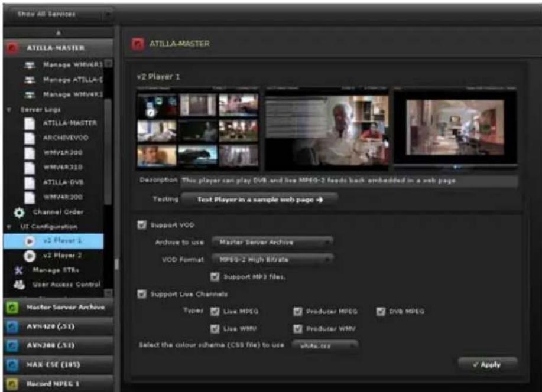Click the Description text field
The height and width of the screenshot is (392, 542).
[x=349, y=181]
